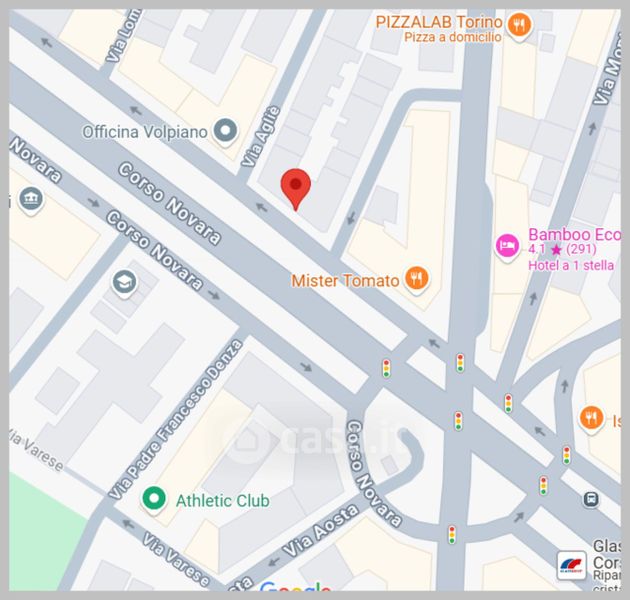Click the Via Padre Francesco Denza label
This screenshot has width=630, height=600.
(x=176, y=420)
